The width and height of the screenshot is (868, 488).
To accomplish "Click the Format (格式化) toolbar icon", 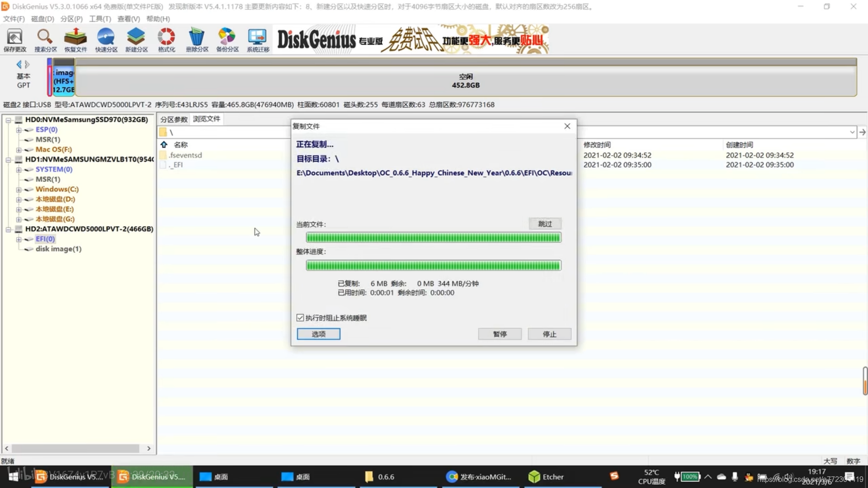I will (166, 40).
